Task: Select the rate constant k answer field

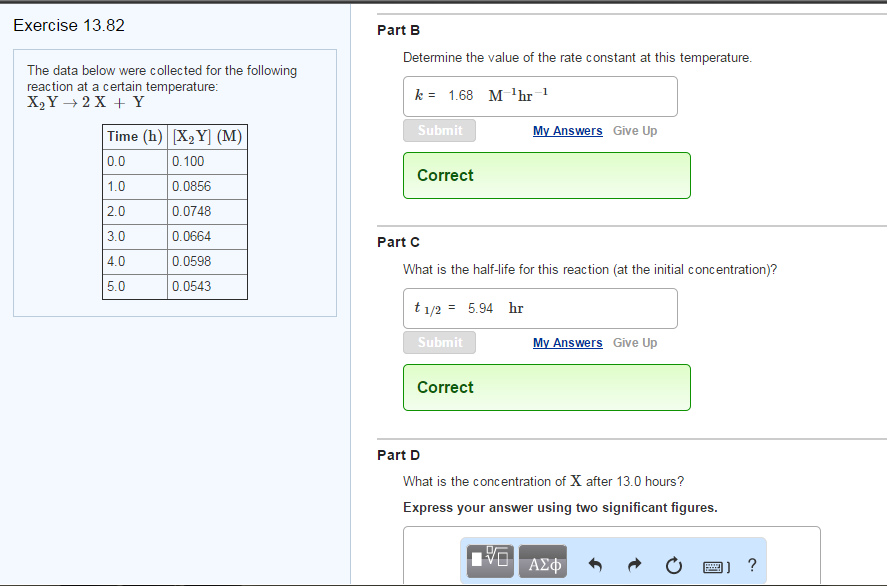Action: 540,96
